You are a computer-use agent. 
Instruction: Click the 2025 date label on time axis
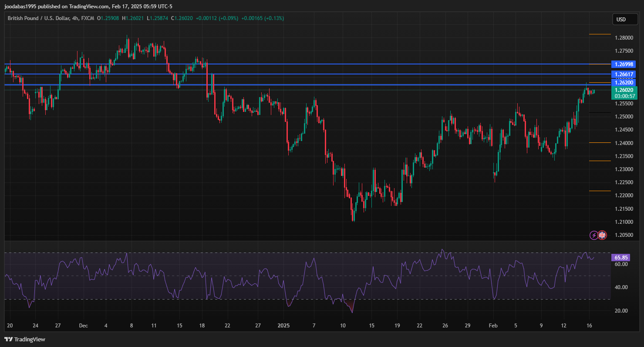pyautogui.click(x=283, y=326)
